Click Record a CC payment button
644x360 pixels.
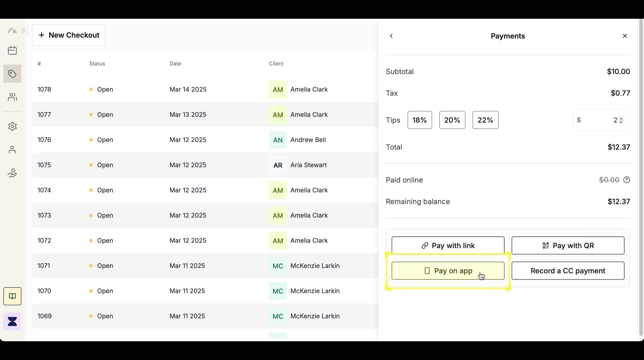(x=568, y=271)
